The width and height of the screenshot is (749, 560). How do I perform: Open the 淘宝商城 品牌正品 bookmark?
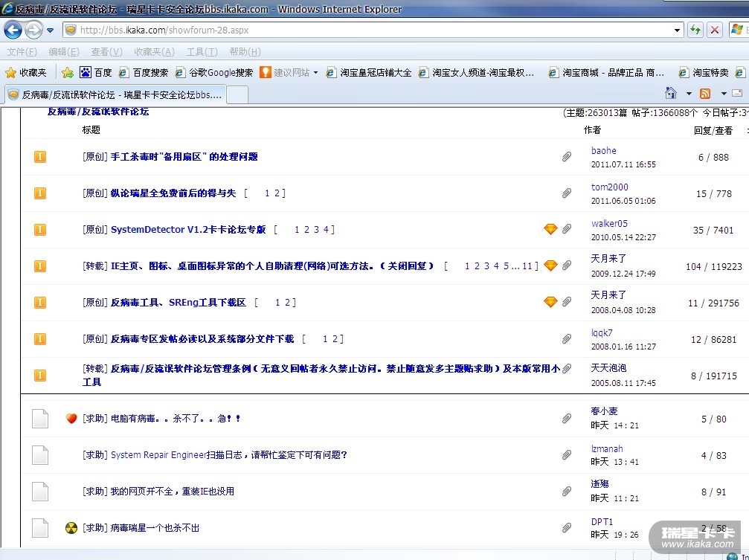(606, 73)
